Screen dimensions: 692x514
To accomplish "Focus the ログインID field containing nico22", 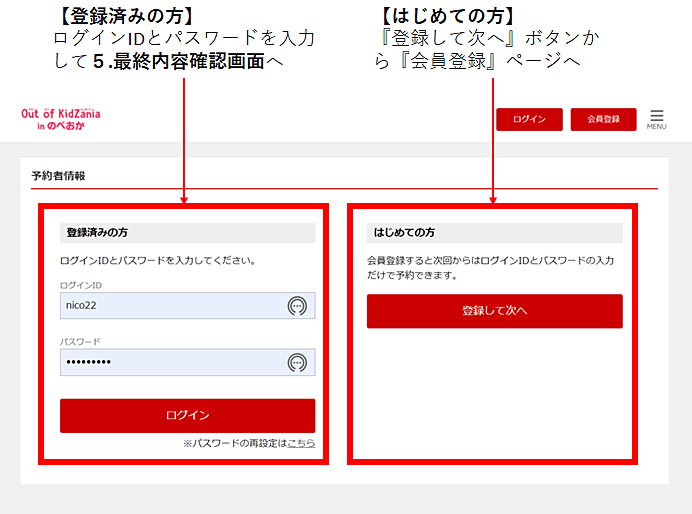I will tap(170, 306).
